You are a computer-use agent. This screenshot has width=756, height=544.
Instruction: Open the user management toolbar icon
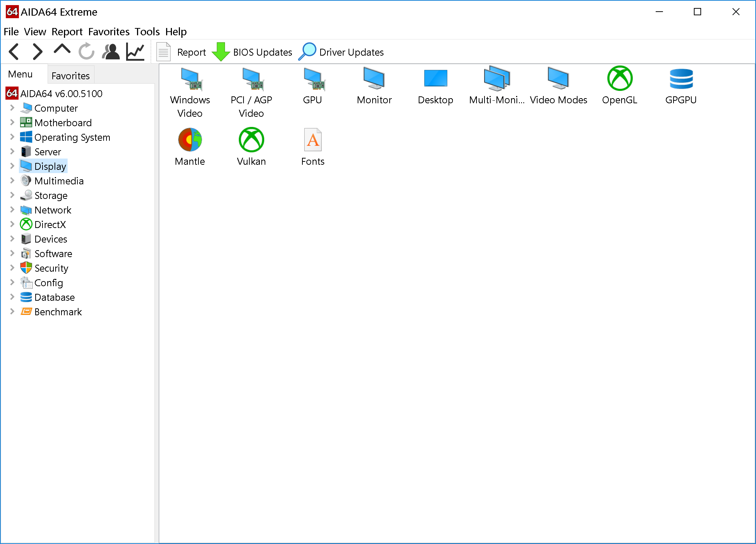pyautogui.click(x=111, y=52)
